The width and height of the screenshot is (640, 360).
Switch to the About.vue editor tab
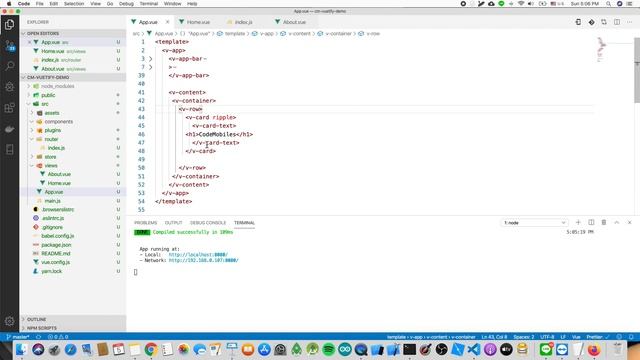294,22
